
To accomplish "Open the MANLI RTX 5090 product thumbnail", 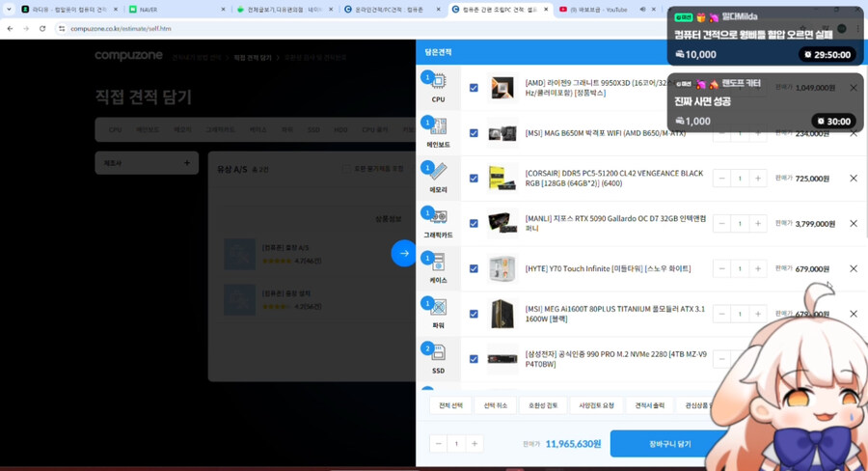I will 502,223.
